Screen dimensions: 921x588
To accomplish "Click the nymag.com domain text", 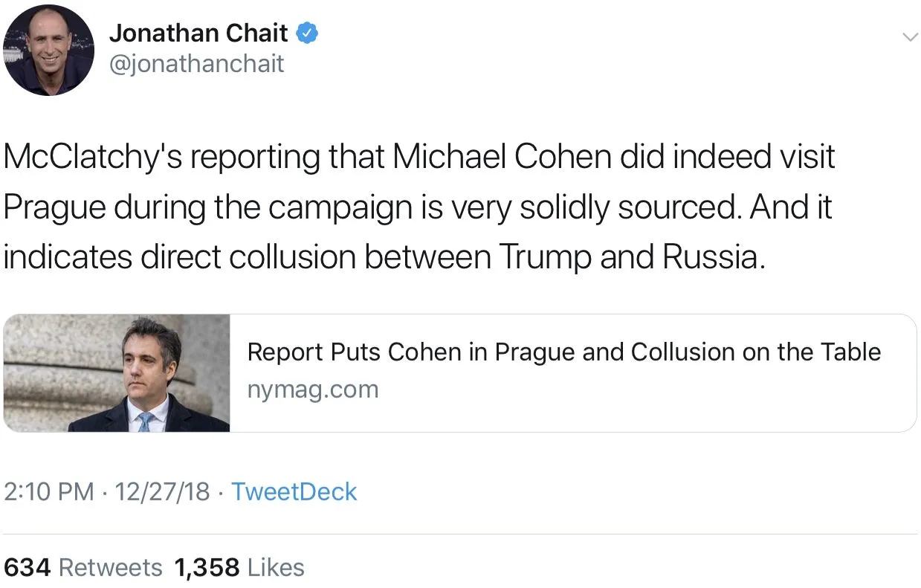I will coord(312,390).
